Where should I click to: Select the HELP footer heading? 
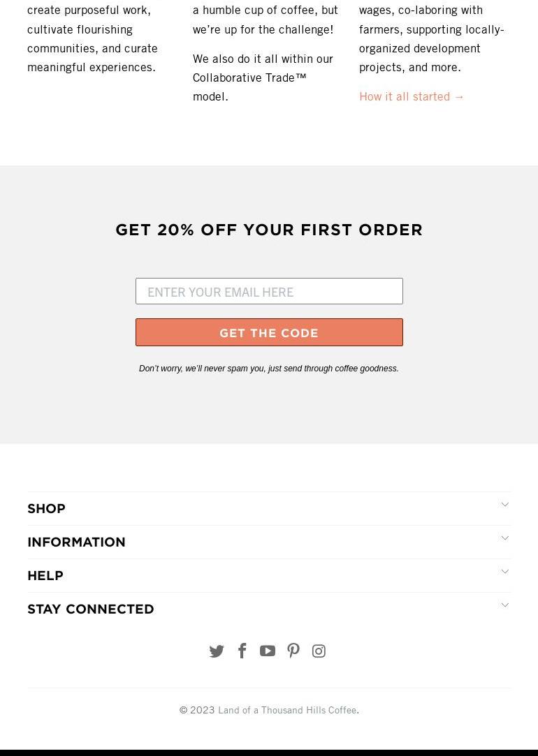(x=45, y=576)
